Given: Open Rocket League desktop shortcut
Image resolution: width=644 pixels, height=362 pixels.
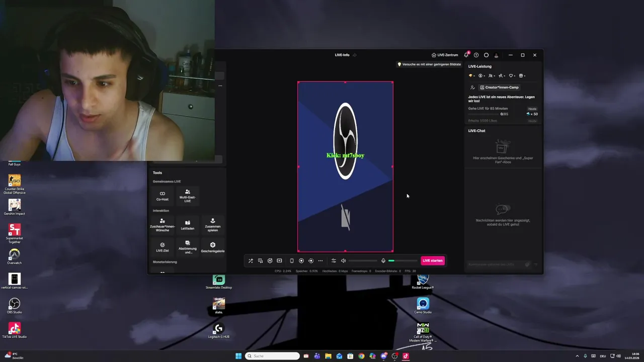Looking at the screenshot, I should point(423,282).
